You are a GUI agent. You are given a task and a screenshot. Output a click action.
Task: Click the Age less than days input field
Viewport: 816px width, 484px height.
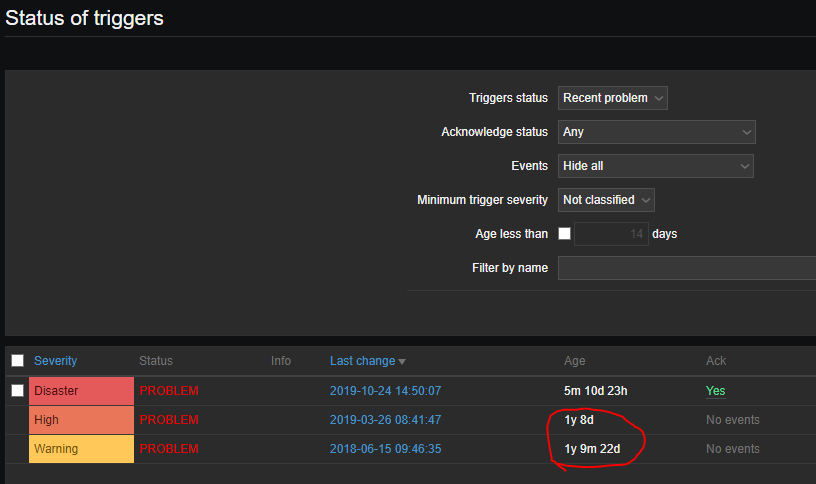click(x=611, y=234)
